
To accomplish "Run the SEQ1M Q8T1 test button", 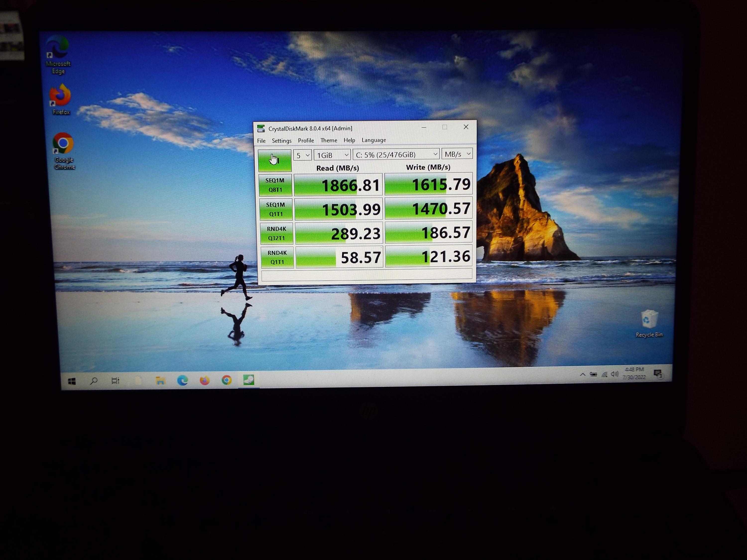I will [275, 185].
